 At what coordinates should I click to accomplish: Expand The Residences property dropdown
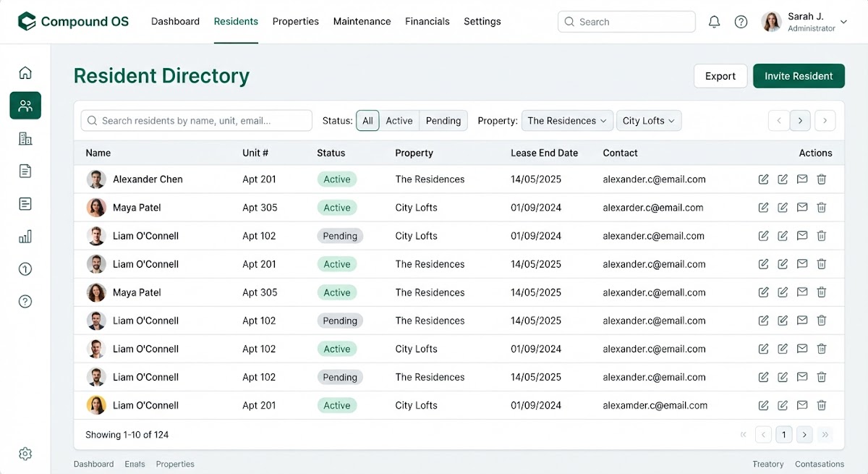tap(568, 121)
